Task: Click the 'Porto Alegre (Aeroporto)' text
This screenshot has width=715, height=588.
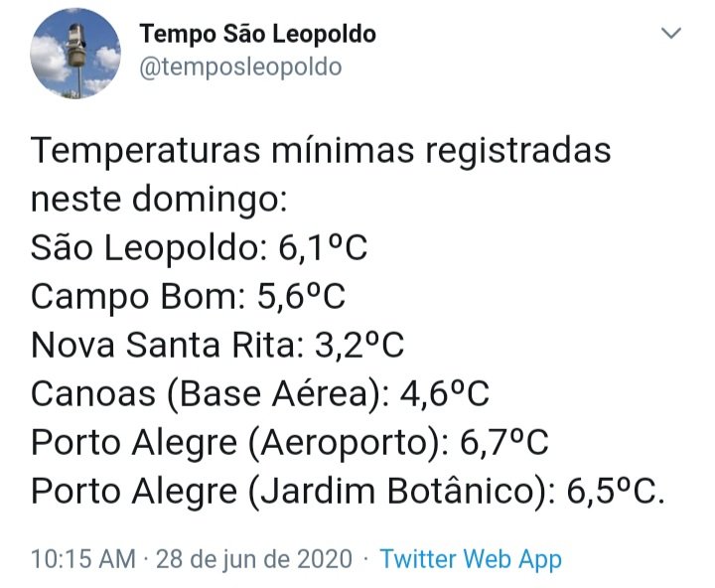Action: coord(235,443)
